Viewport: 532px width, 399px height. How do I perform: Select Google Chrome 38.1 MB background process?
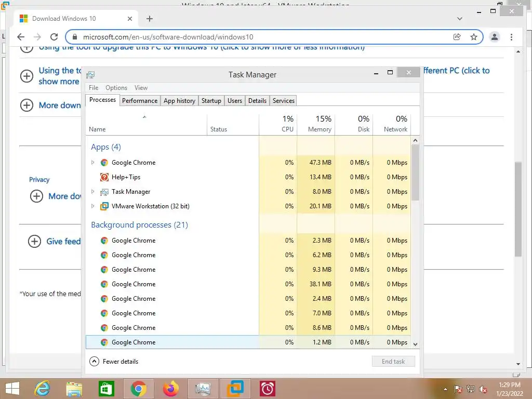point(248,284)
